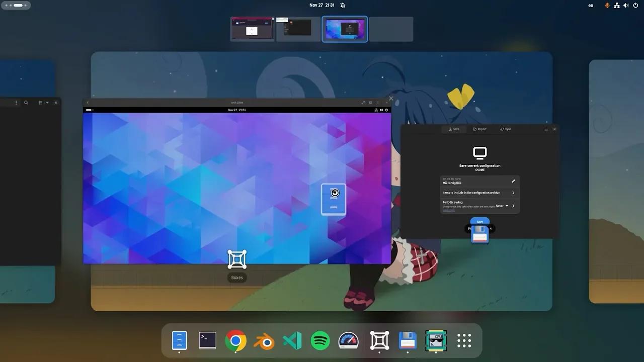This screenshot has width=644, height=362.
Task: Open the app grid from the dock
Action: click(463, 341)
